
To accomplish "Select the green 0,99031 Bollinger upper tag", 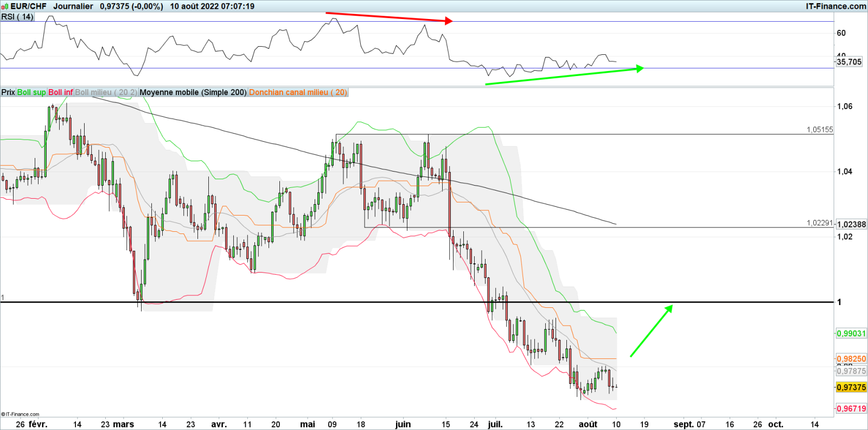I will point(851,333).
